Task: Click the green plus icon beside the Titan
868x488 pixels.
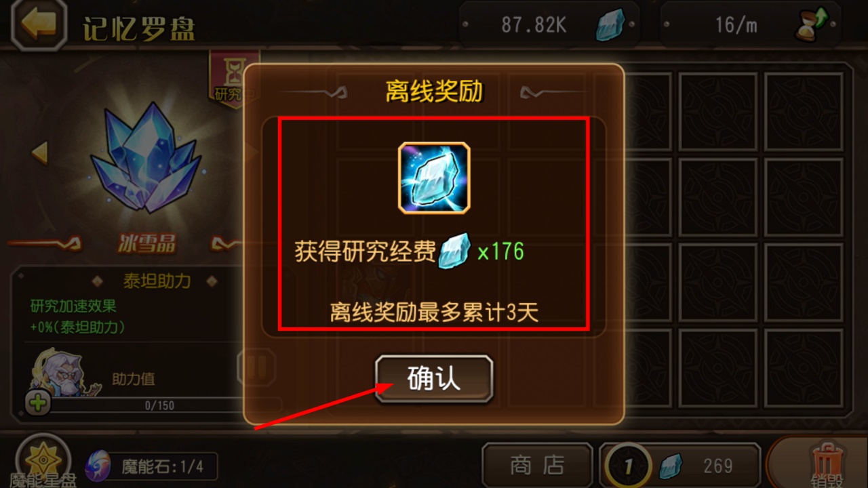Action: tap(38, 403)
